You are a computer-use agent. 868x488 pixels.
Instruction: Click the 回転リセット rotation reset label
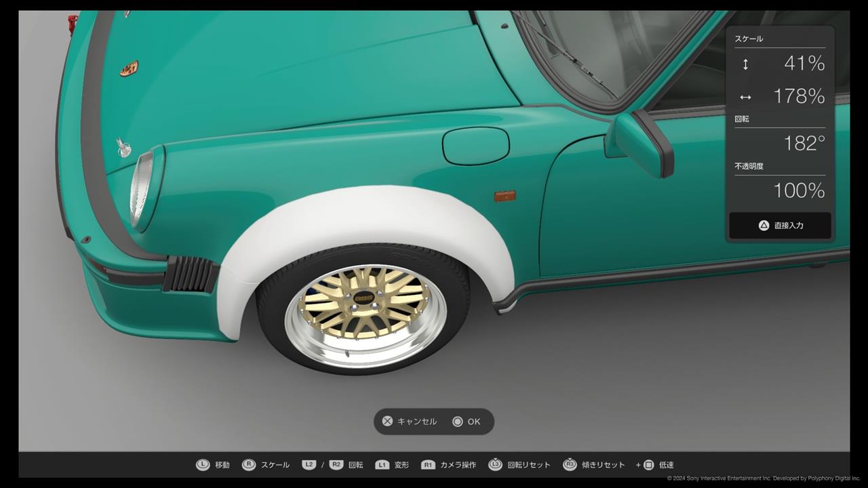pyautogui.click(x=529, y=465)
